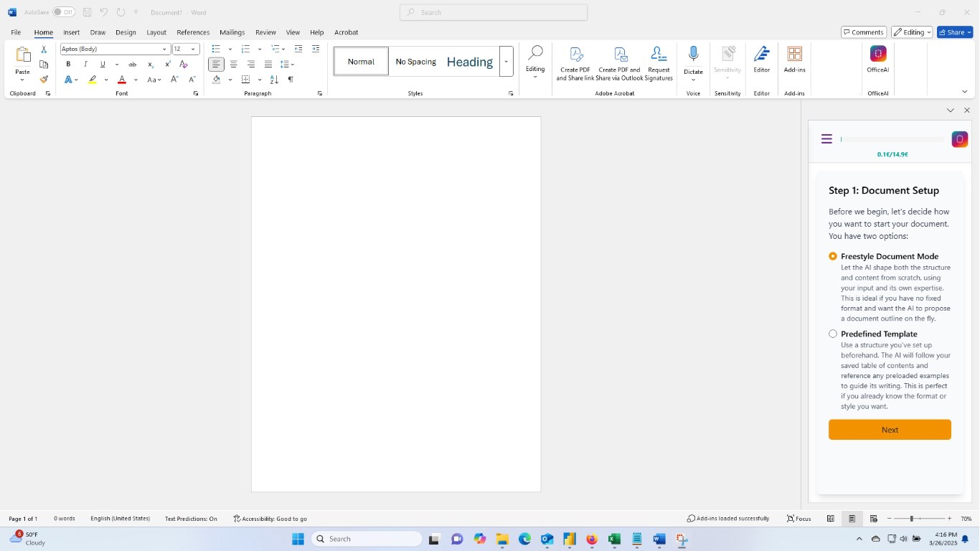Open the Editing mode dropdown

(912, 32)
